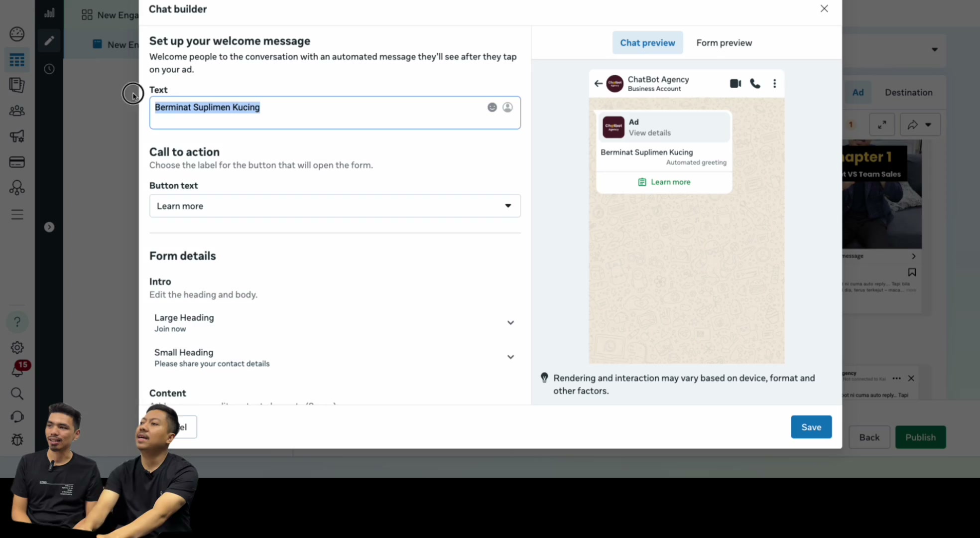Click phone call icon in chat preview
The height and width of the screenshot is (538, 980).
pos(755,84)
